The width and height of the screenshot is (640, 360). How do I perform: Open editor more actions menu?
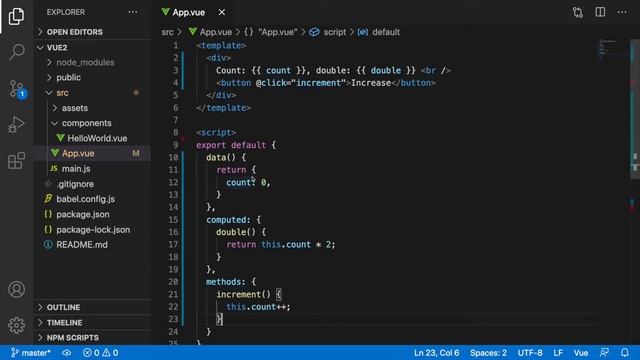pos(622,12)
